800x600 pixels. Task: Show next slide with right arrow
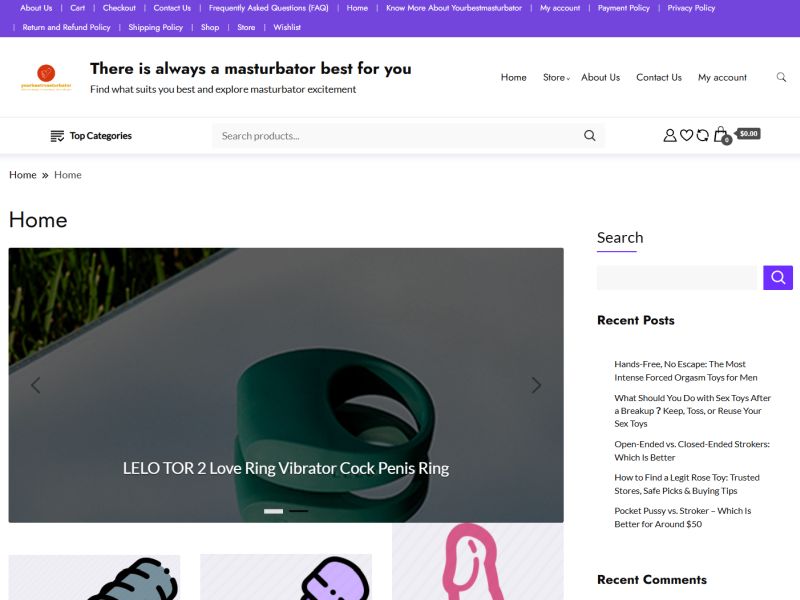tap(536, 385)
